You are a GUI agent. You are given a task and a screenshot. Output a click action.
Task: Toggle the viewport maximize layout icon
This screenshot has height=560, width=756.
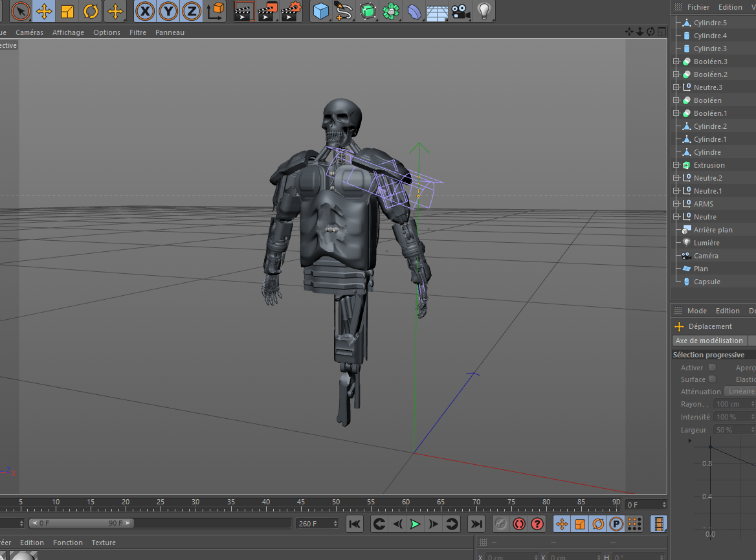coord(661,32)
